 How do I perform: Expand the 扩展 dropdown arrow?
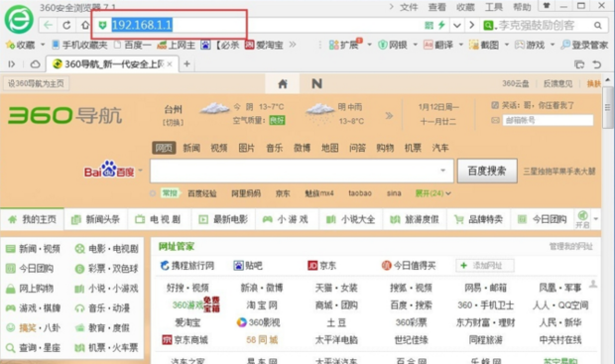pyautogui.click(x=369, y=45)
